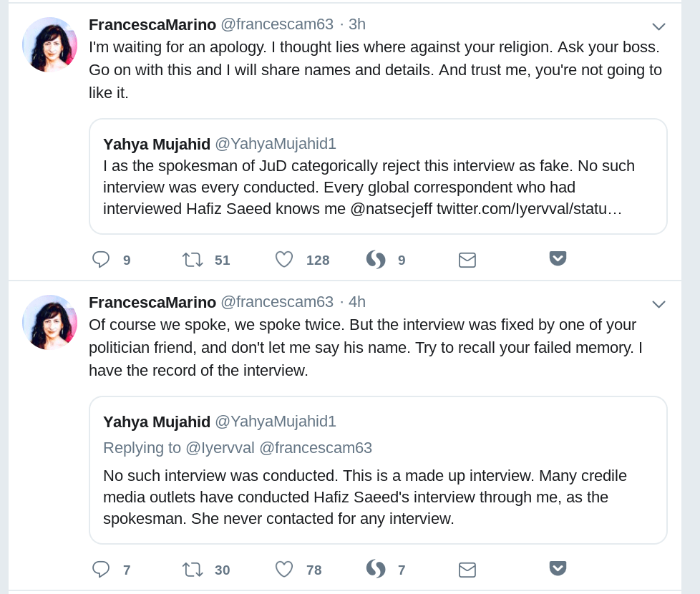
Task: Retweet the tweet with 30 retweets
Action: tap(193, 569)
